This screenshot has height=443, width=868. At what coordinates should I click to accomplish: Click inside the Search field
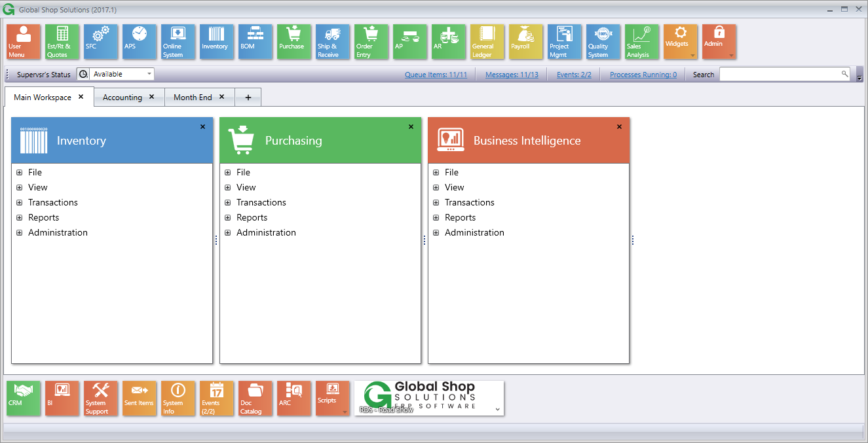point(780,74)
